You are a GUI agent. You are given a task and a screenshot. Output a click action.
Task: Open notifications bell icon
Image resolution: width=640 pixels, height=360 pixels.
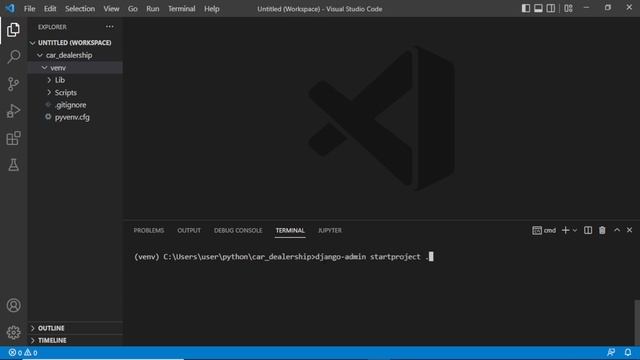pos(628,352)
